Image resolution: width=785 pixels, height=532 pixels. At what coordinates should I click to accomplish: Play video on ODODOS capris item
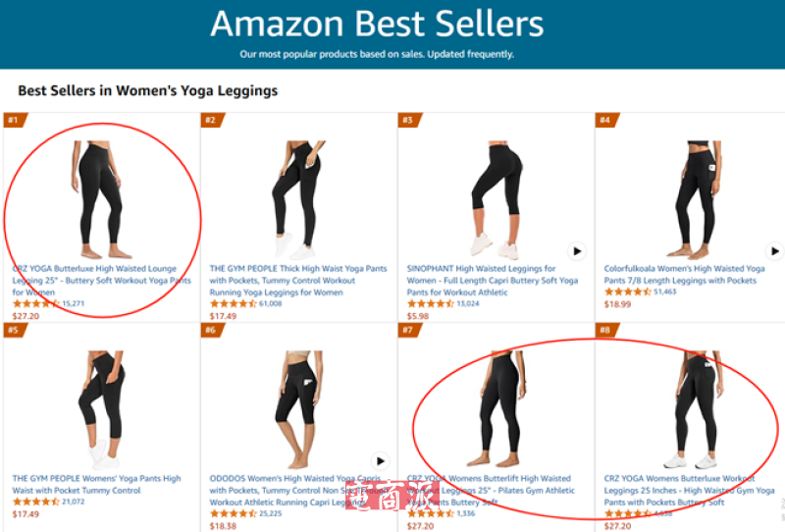[380, 461]
